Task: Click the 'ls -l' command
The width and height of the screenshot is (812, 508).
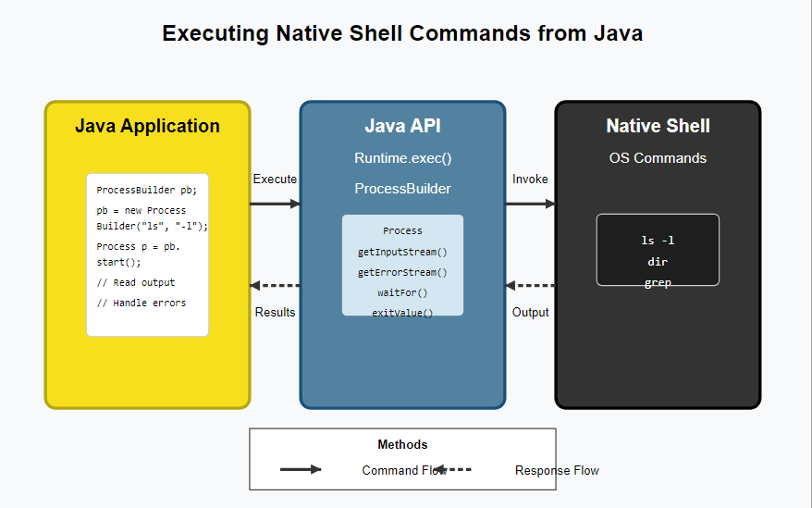Action: [x=658, y=241]
